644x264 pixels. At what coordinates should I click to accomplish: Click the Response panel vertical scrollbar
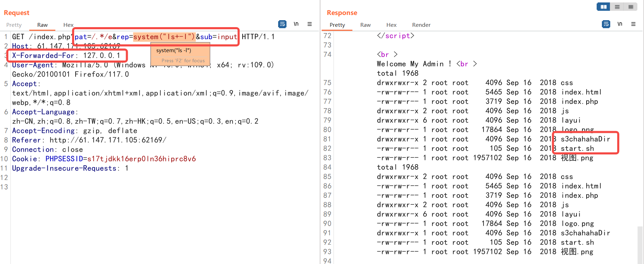pyautogui.click(x=640, y=245)
